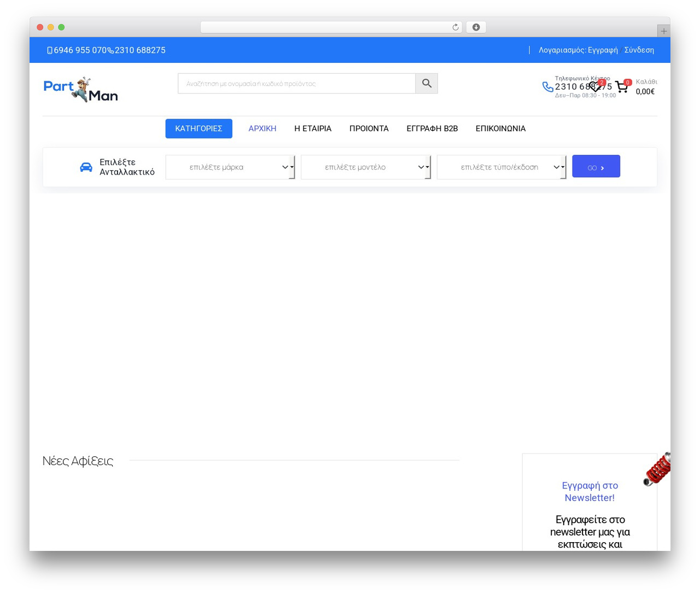Click the 'Νέες Αφίξεις' heading
Viewport: 700px width, 593px height.
[78, 461]
